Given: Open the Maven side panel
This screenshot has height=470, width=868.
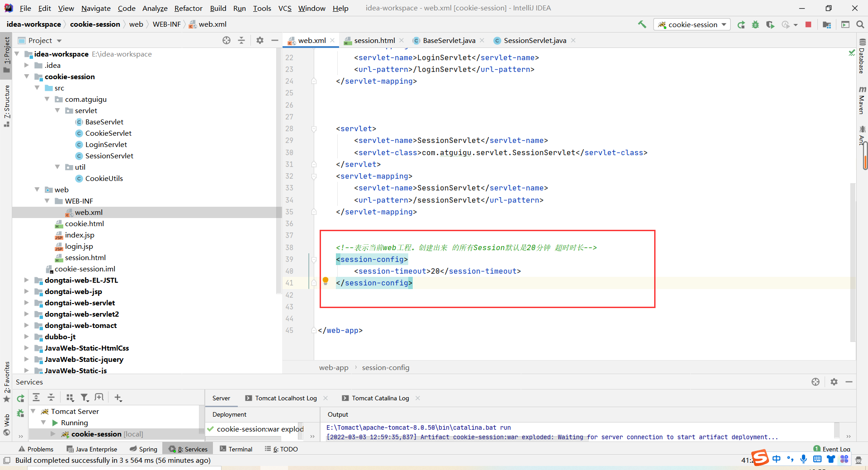Looking at the screenshot, I should click(862, 100).
